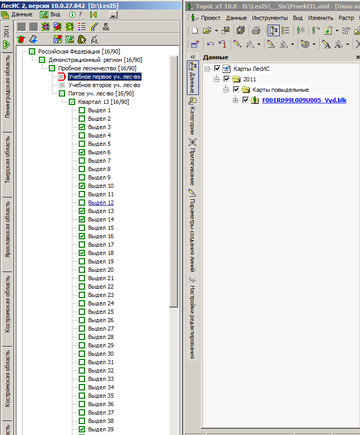Toggle the 2011 folder checkbox in TopoL
The height and width of the screenshot is (435, 360).
(227, 79)
